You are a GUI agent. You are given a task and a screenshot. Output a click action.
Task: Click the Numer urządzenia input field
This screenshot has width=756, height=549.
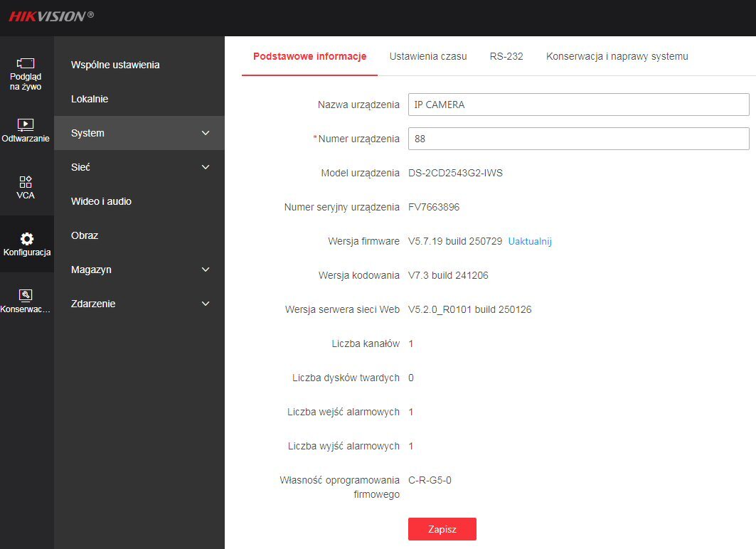(579, 139)
